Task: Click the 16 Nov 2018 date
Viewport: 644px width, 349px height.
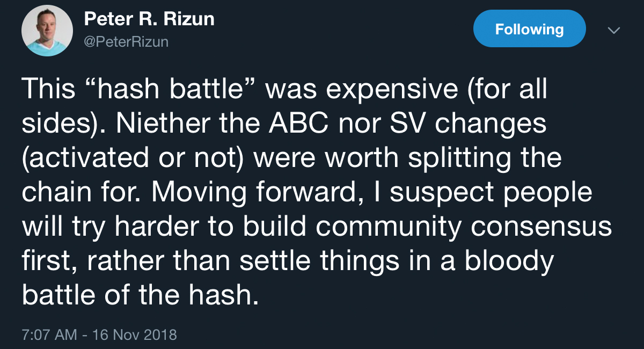Action: pos(134,335)
